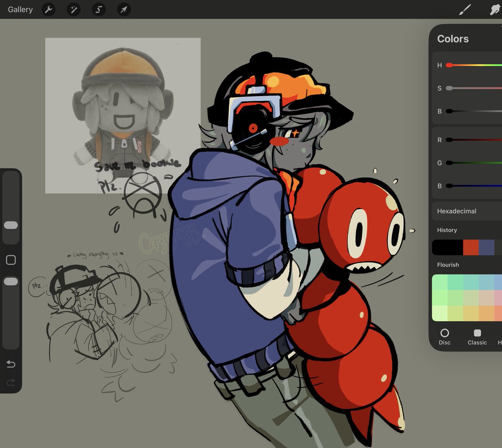Adjust the brush size slider handle
Image resolution: width=502 pixels, height=448 pixels.
click(11, 225)
